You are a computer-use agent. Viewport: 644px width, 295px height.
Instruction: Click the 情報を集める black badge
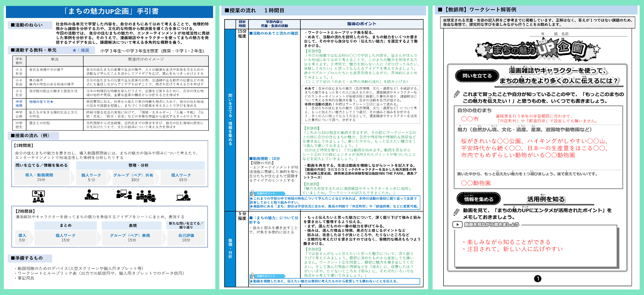479,199
